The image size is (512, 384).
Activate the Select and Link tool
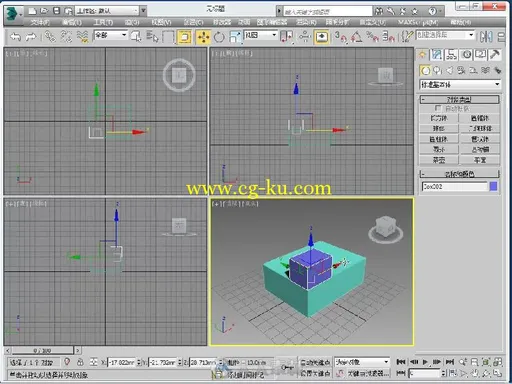[50, 37]
